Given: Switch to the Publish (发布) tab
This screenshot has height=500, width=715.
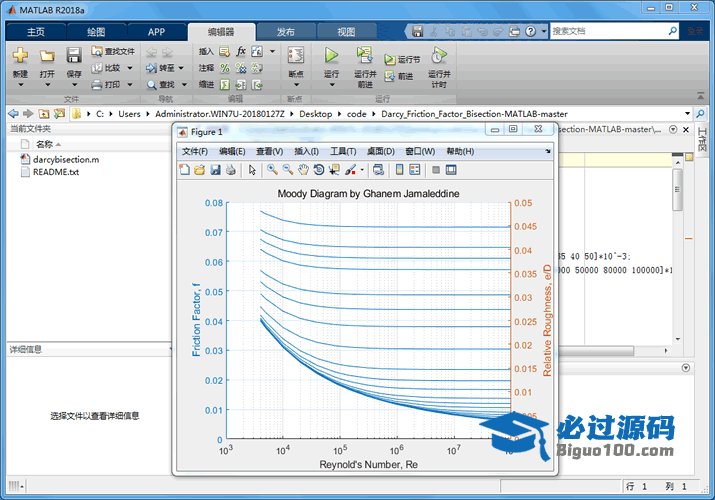Looking at the screenshot, I should (285, 32).
